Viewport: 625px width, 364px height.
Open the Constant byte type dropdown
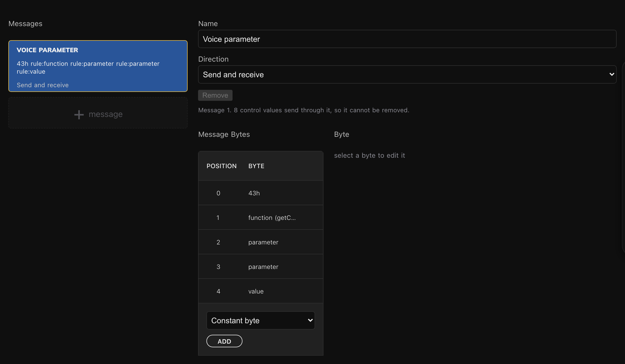[261, 320]
